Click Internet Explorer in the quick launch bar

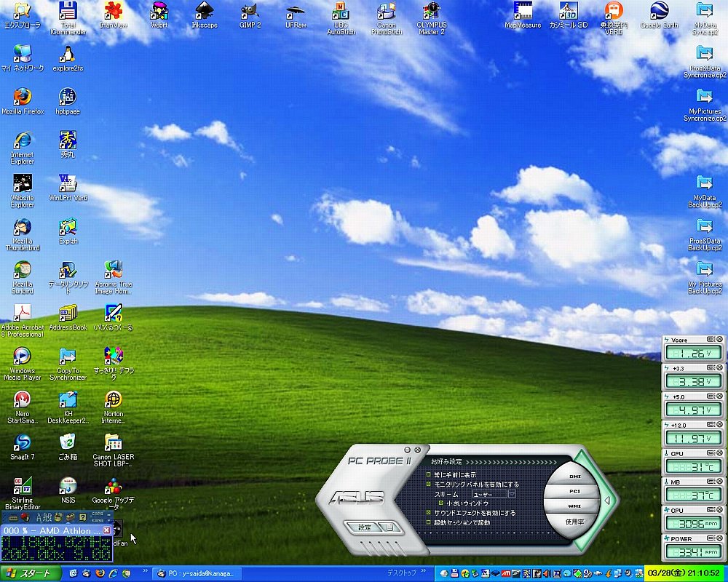point(113,573)
